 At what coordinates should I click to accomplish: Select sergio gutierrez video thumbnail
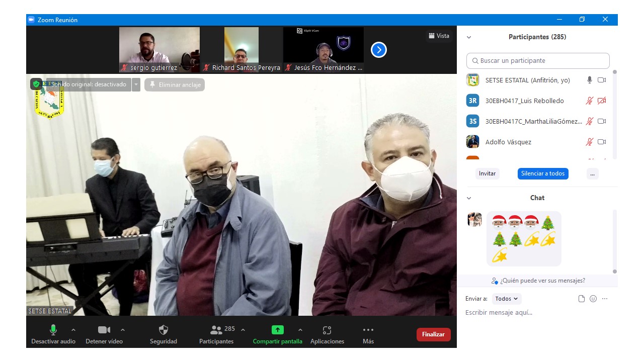pos(159,50)
